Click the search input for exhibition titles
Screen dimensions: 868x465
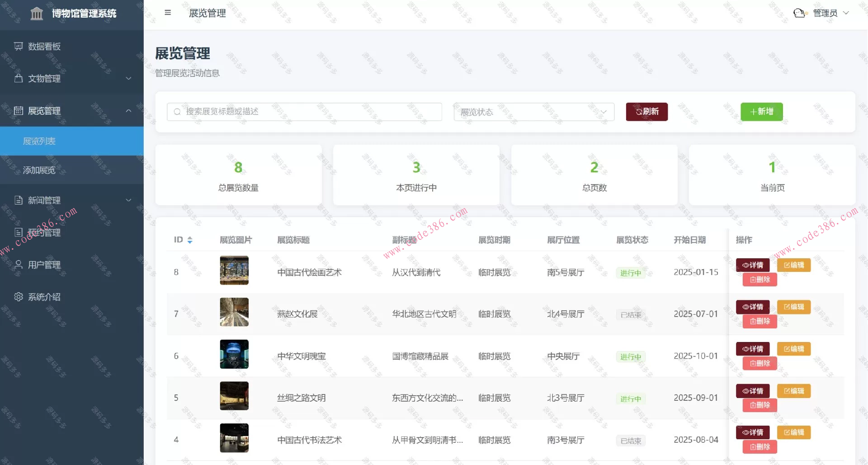pos(304,112)
